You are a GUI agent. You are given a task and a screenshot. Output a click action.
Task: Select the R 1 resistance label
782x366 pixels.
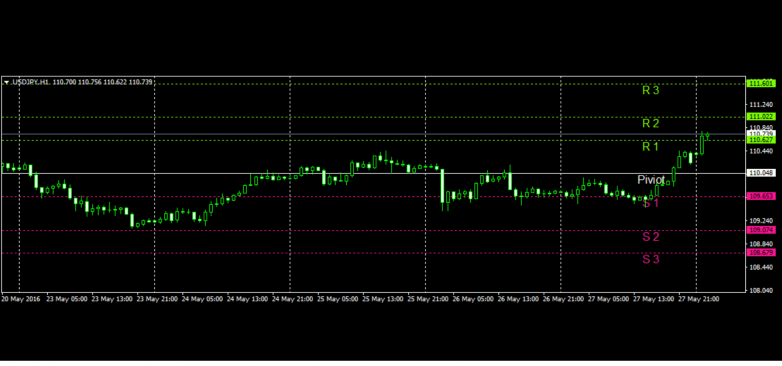651,147
